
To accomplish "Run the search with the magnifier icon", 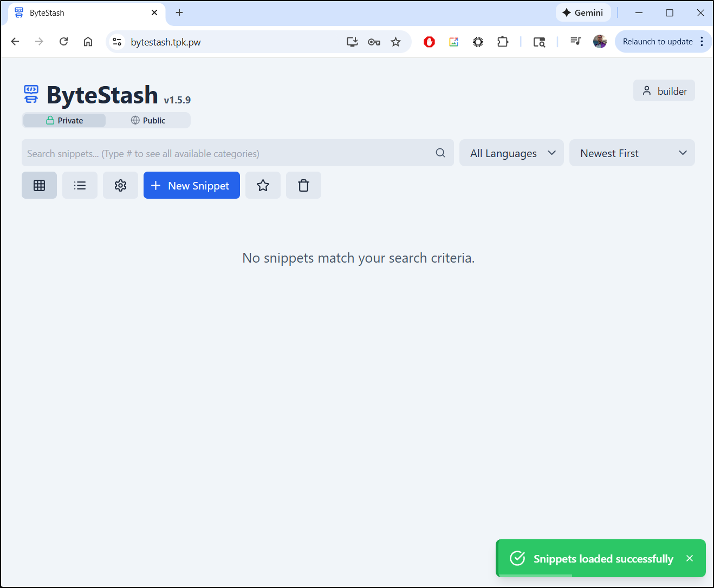I will pos(440,153).
